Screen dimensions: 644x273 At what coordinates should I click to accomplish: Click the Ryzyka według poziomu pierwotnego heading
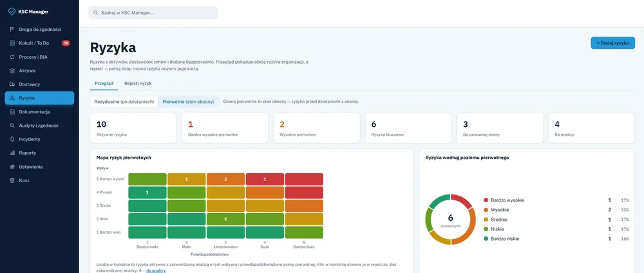click(x=468, y=157)
